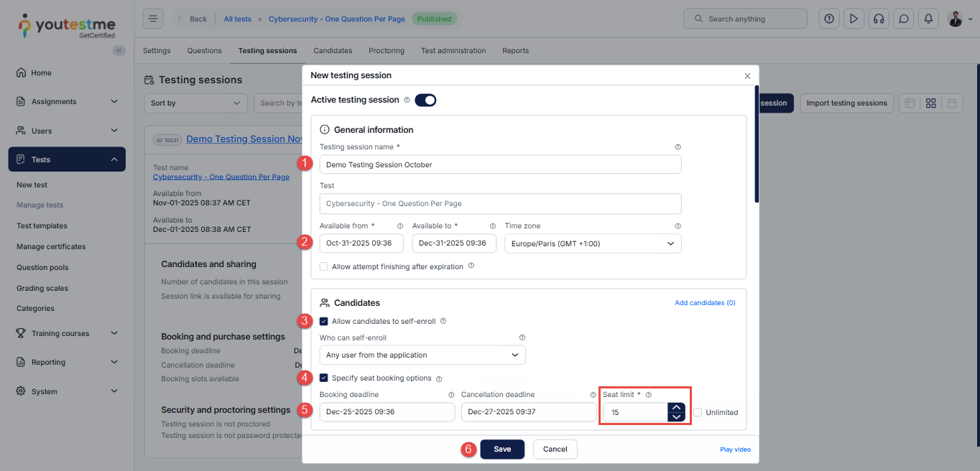The height and width of the screenshot is (471, 980).
Task: Open the notifications bell icon
Action: [x=928, y=19]
